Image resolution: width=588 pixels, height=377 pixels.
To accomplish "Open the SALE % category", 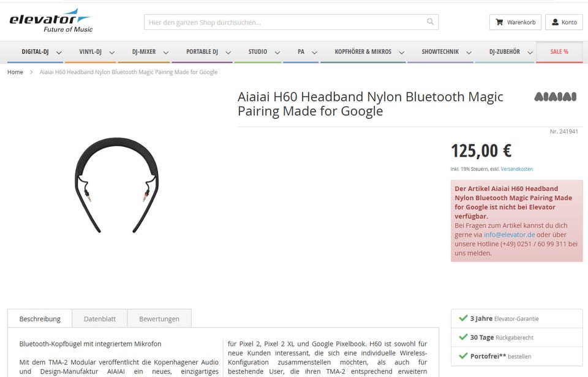I will [x=559, y=52].
